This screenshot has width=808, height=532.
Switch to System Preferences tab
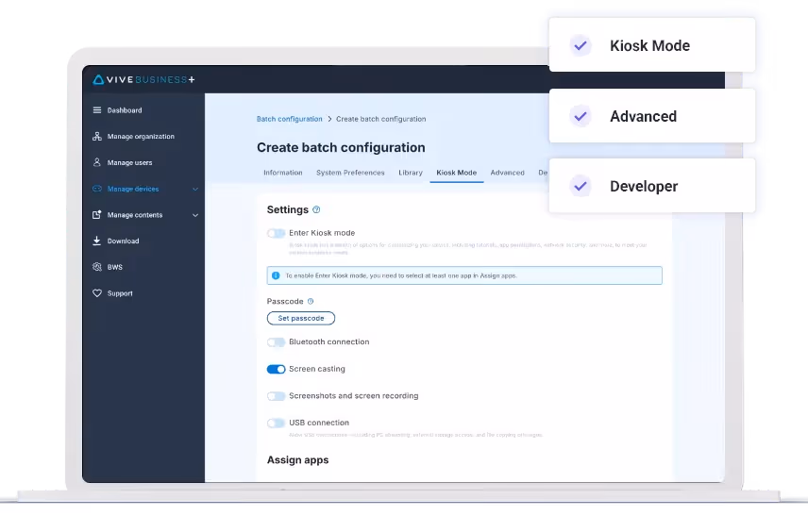point(350,173)
